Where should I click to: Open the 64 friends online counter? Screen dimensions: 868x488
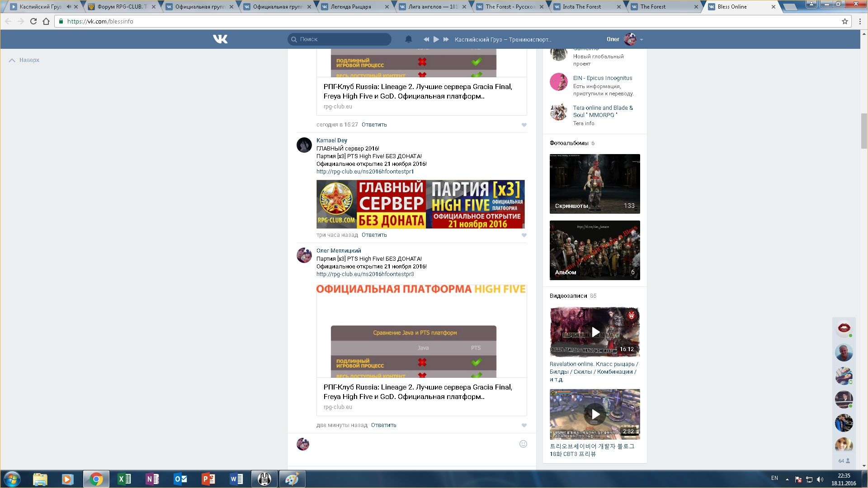pos(844,461)
